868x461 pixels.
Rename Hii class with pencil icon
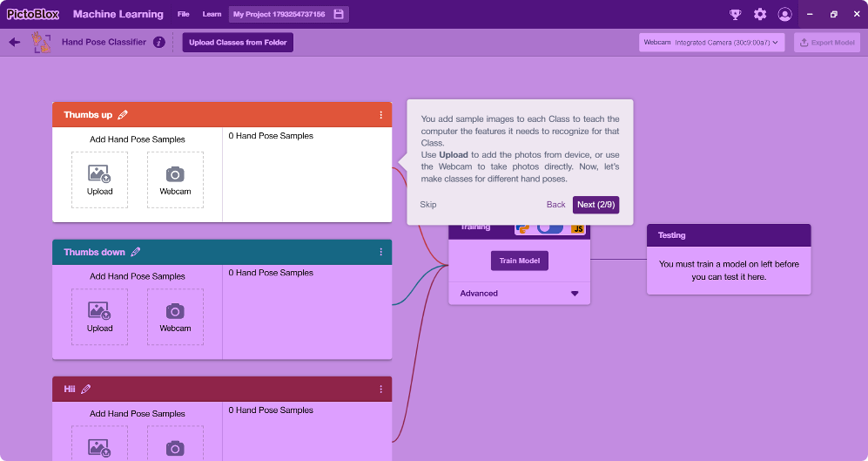pos(86,389)
